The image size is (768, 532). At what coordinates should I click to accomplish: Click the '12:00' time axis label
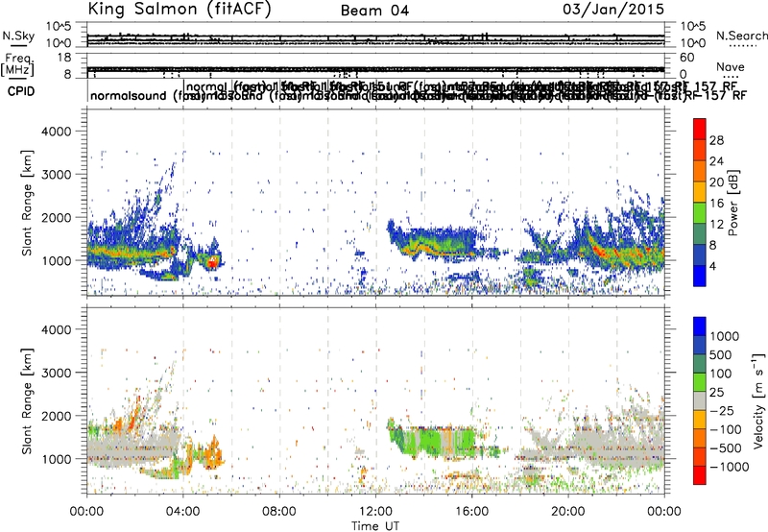tap(375, 512)
